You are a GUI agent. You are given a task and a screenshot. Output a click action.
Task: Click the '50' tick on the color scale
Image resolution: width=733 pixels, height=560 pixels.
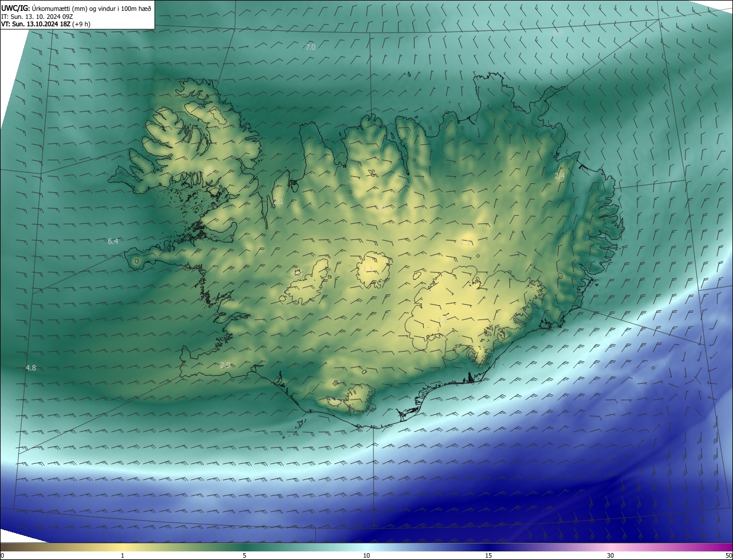728,555
